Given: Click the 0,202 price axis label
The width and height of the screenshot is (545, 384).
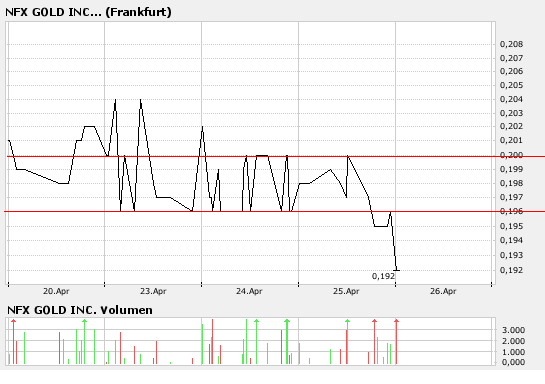Looking at the screenshot, I should [511, 126].
